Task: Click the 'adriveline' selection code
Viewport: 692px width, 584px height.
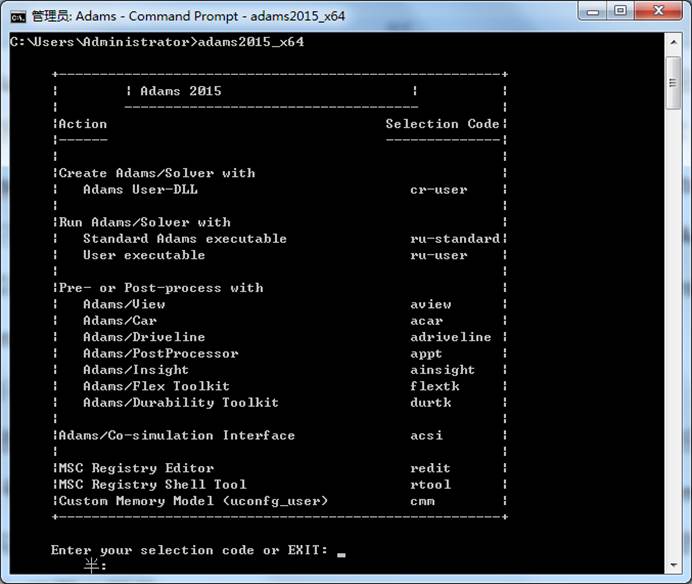Action: point(451,337)
